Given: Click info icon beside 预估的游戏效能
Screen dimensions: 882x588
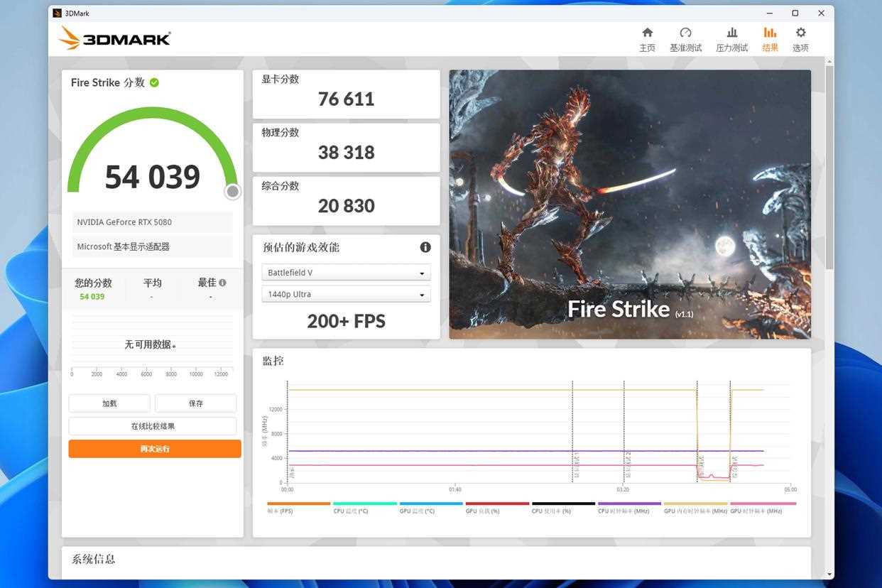Looking at the screenshot, I should pyautogui.click(x=425, y=247).
